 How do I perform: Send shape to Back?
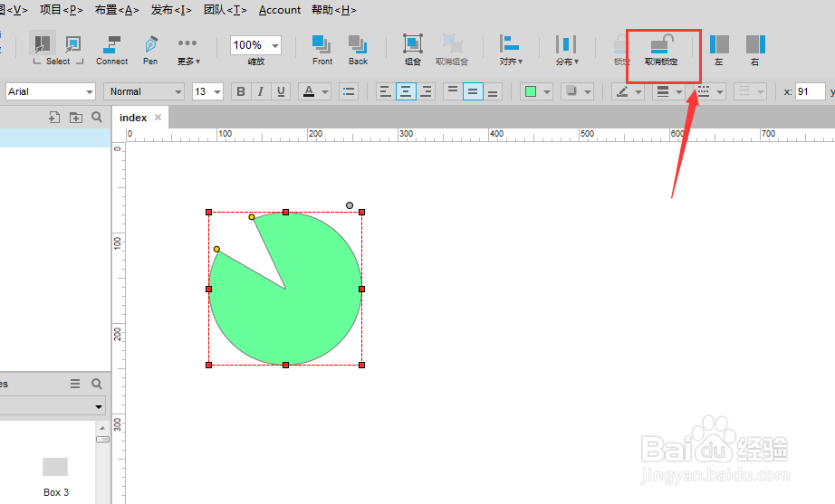pyautogui.click(x=358, y=50)
